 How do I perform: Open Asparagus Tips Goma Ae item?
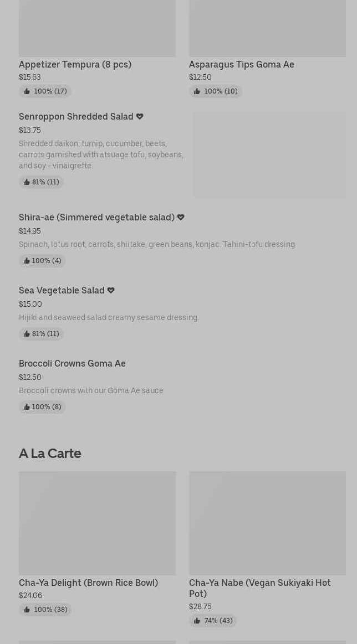241,64
